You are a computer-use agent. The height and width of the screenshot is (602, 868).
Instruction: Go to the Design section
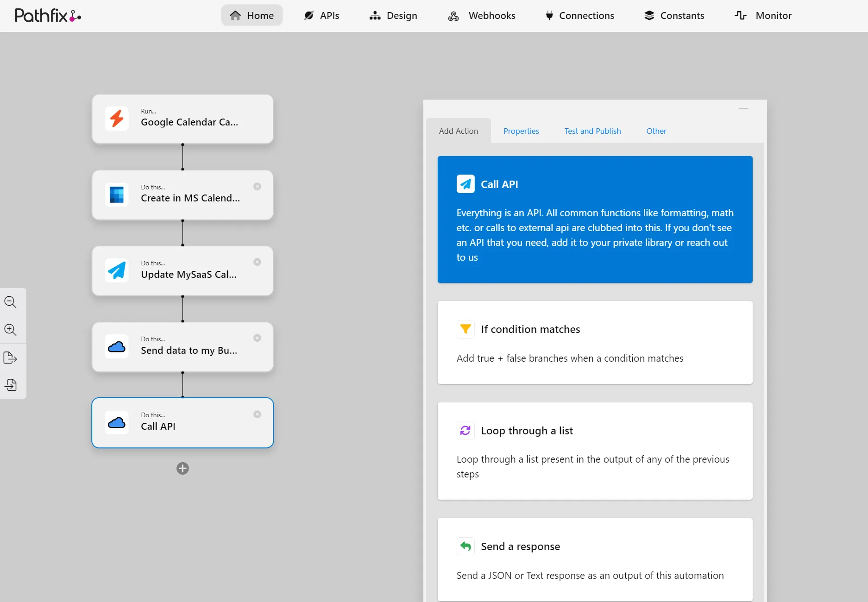[x=393, y=15]
